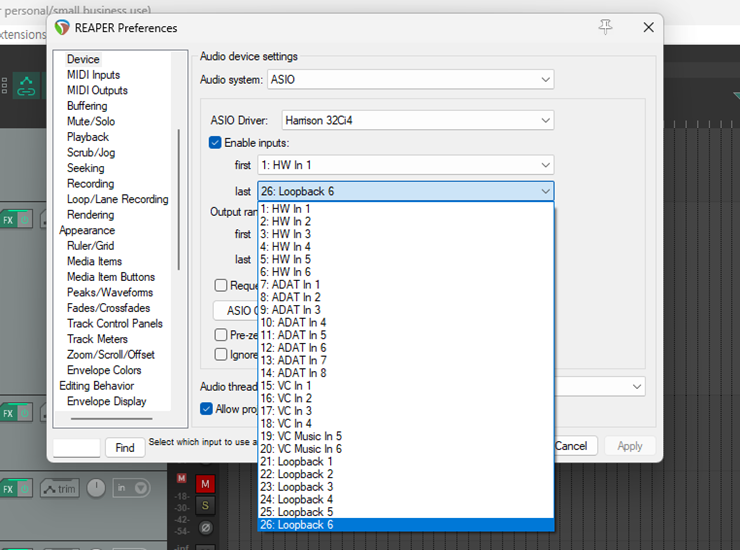This screenshot has height=550, width=740.
Task: Open the MIDI Outputs preferences page
Action: click(x=97, y=90)
